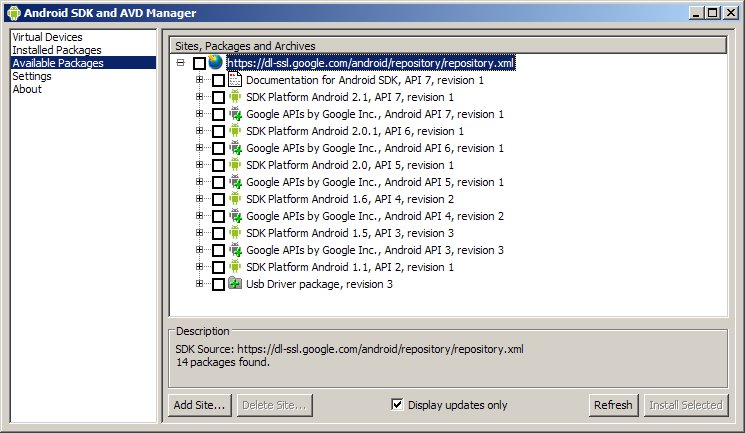Viewport: 745px width, 433px height.
Task: Click the document icon for Documentation for Android SDK
Action: (x=235, y=79)
